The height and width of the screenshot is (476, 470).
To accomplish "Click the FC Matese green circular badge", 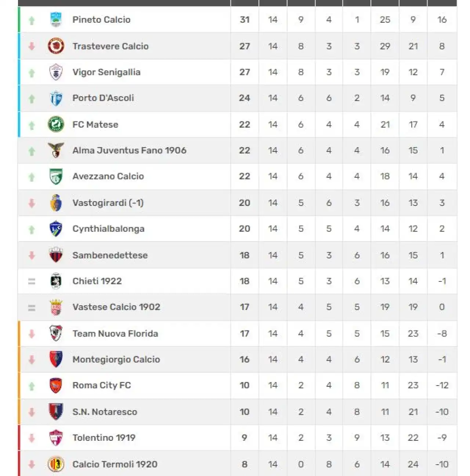I will pyautogui.click(x=56, y=124).
